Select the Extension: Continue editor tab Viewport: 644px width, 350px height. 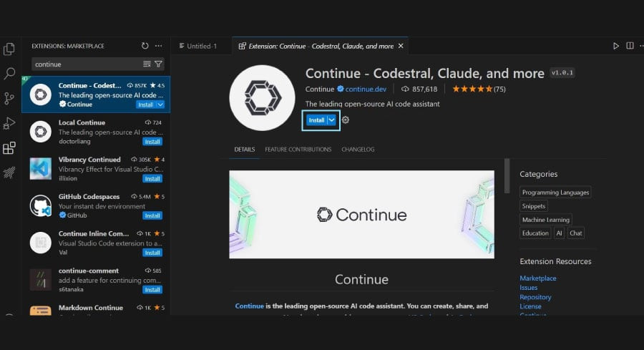pyautogui.click(x=321, y=46)
